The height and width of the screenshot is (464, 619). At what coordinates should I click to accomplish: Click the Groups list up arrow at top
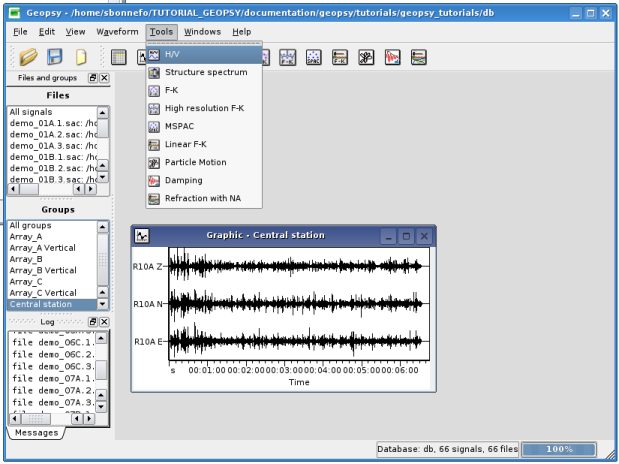pyautogui.click(x=103, y=227)
